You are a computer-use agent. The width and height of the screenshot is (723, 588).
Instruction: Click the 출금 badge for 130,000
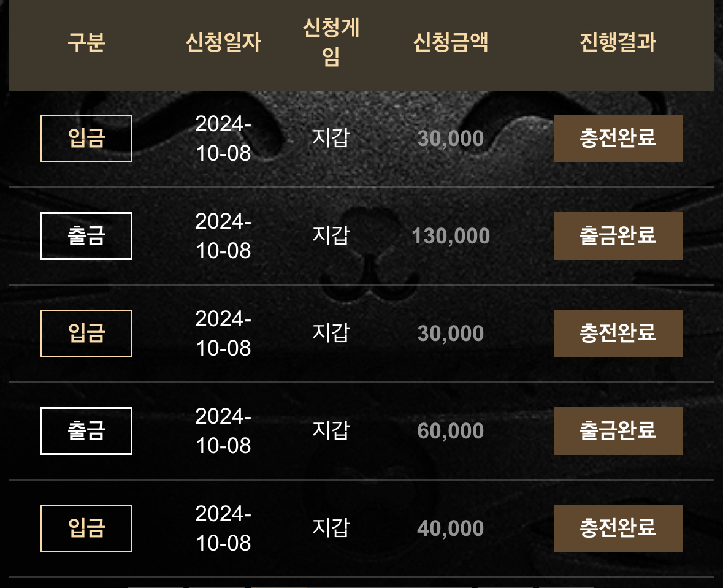(x=86, y=236)
